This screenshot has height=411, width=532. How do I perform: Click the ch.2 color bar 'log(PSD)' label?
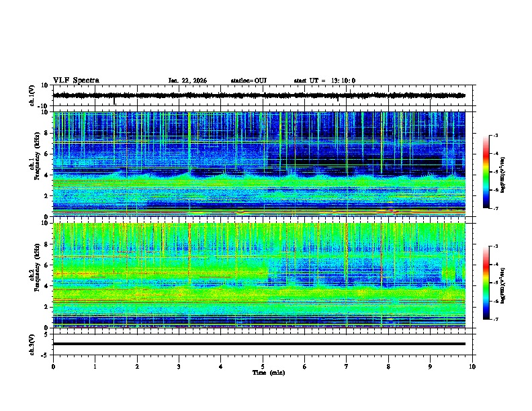(x=502, y=285)
